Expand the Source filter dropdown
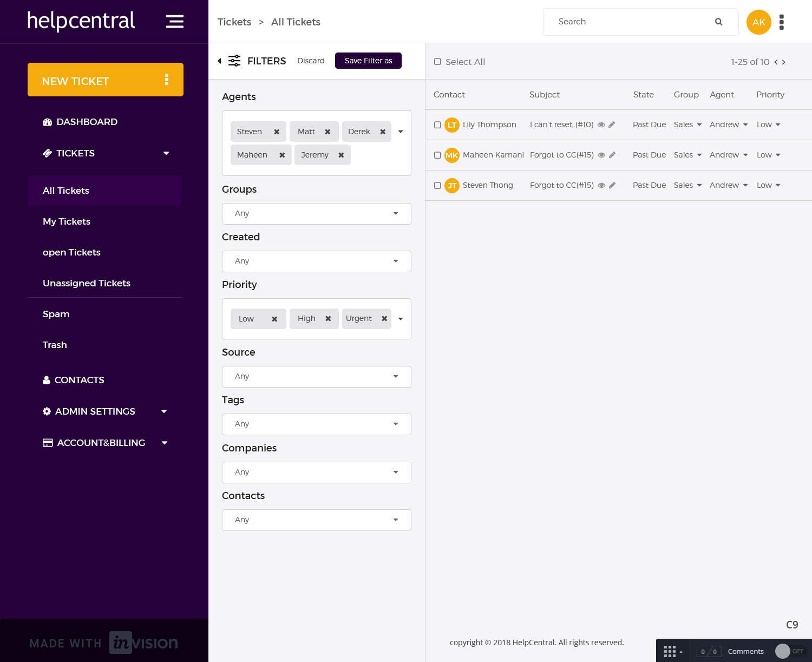 click(x=316, y=377)
